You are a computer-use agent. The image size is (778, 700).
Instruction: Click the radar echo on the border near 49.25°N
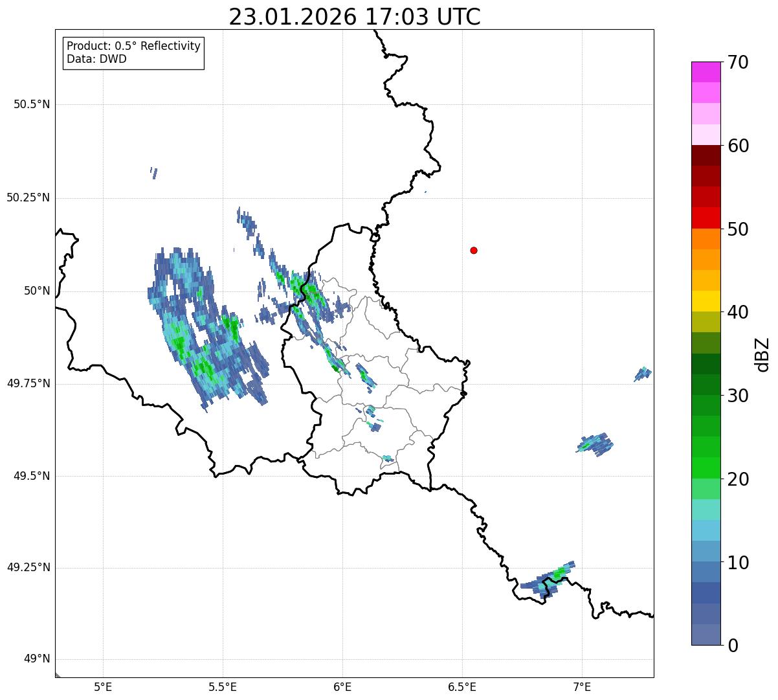[x=548, y=579]
